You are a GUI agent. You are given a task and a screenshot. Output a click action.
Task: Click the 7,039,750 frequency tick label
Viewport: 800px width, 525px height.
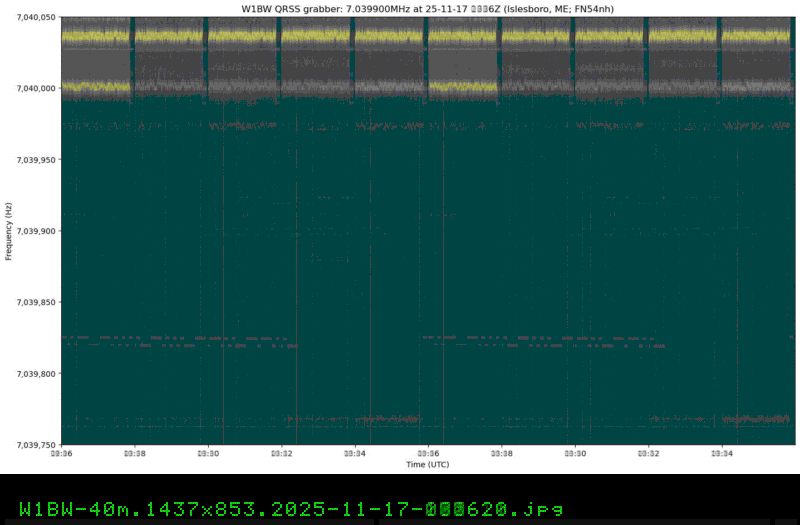[36, 445]
